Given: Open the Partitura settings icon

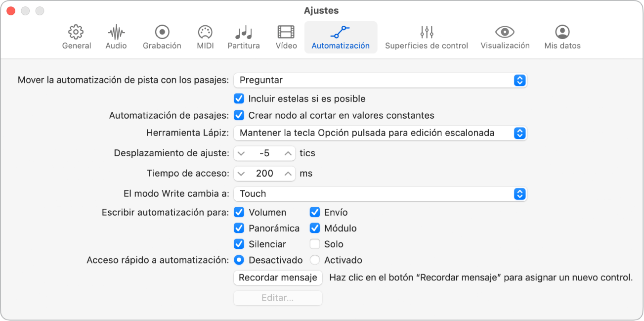Looking at the screenshot, I should [x=244, y=36].
